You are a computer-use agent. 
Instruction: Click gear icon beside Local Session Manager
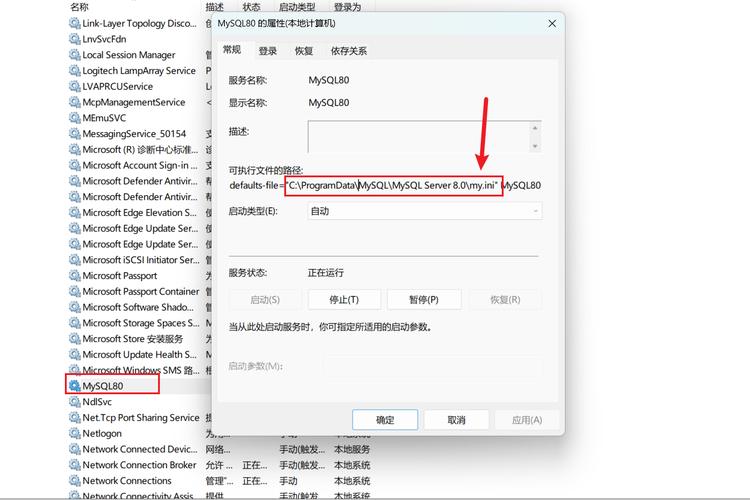click(75, 55)
